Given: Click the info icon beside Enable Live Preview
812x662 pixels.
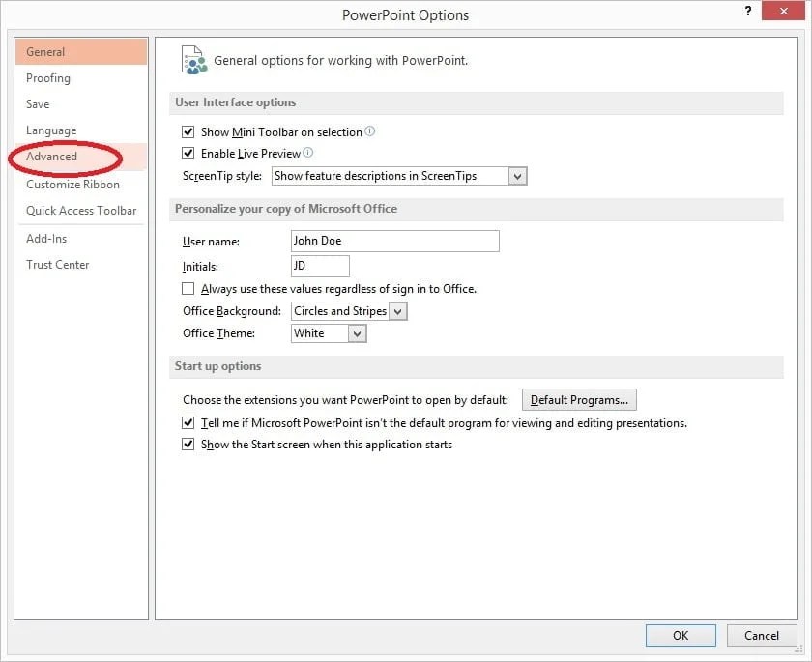Looking at the screenshot, I should point(307,152).
